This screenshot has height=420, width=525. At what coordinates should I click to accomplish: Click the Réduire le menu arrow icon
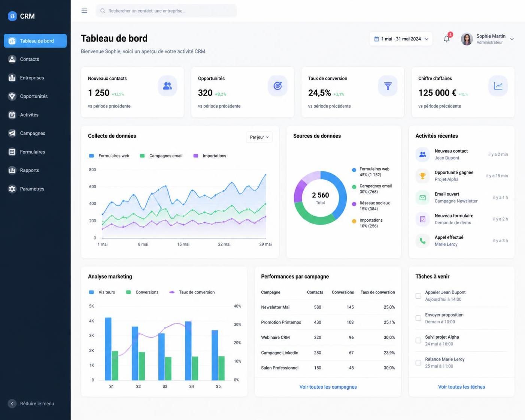(x=12, y=404)
